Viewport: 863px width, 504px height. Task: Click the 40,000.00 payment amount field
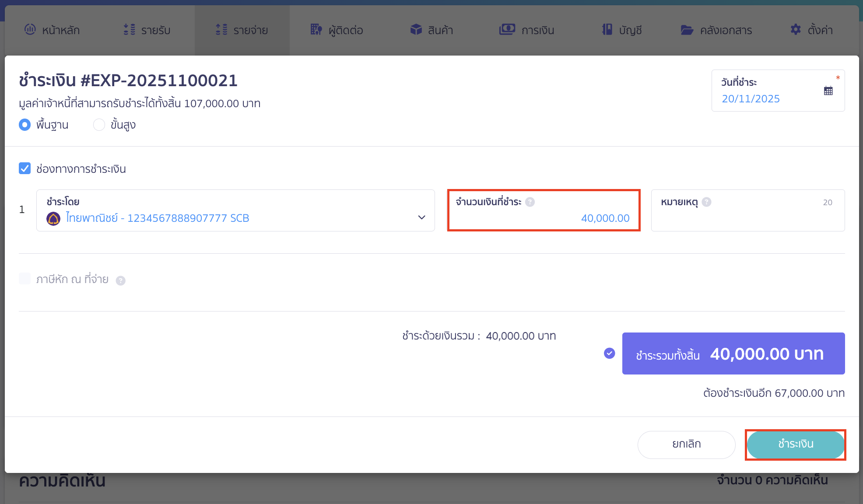pyautogui.click(x=605, y=218)
